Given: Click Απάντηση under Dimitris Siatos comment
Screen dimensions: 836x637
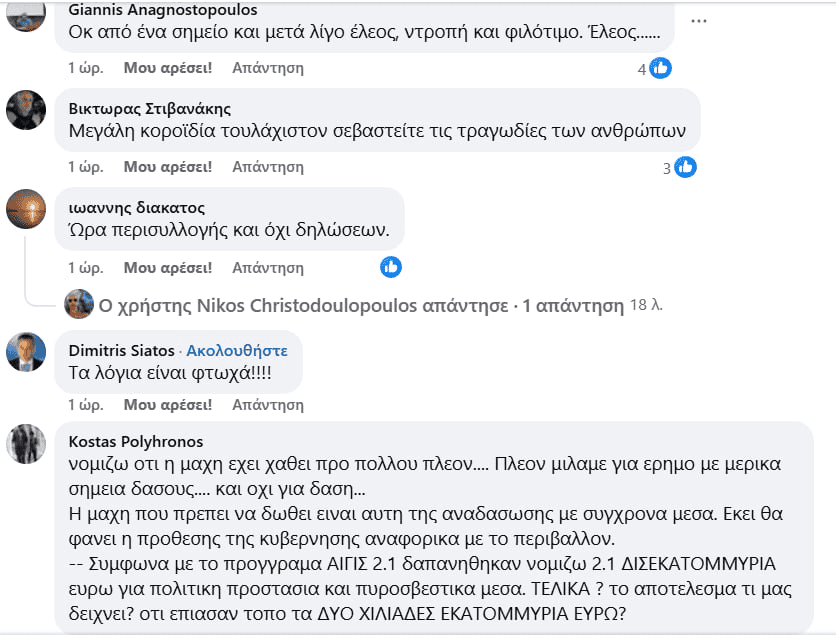Looking at the screenshot, I should [268, 405].
